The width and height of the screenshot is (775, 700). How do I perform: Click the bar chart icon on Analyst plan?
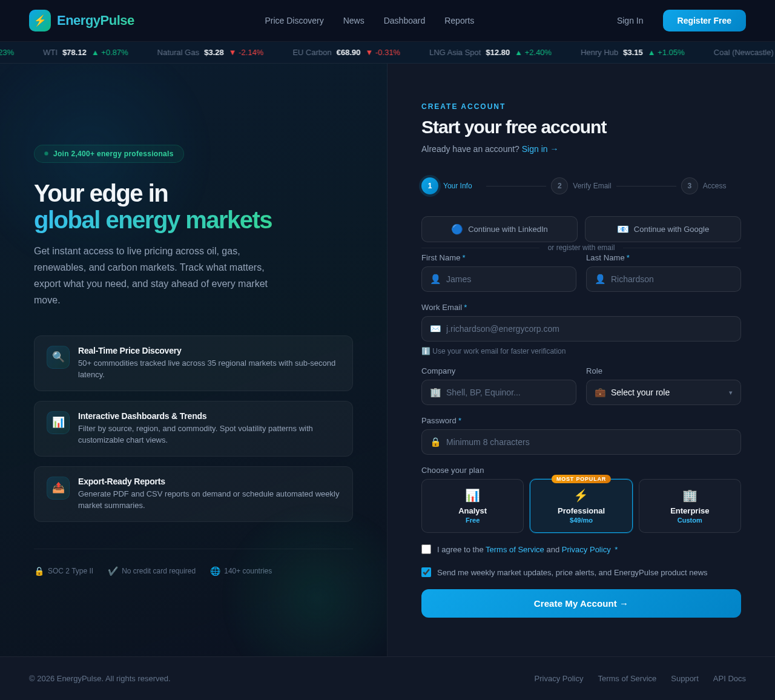point(472,495)
